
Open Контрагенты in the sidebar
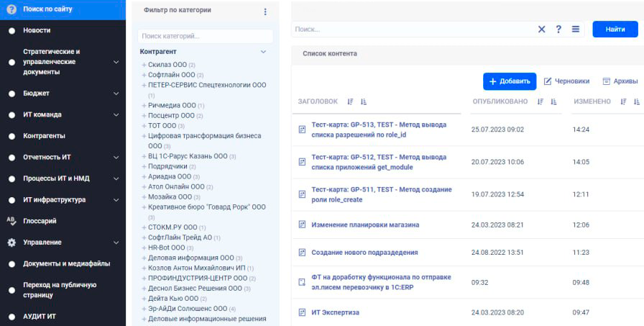pos(44,136)
